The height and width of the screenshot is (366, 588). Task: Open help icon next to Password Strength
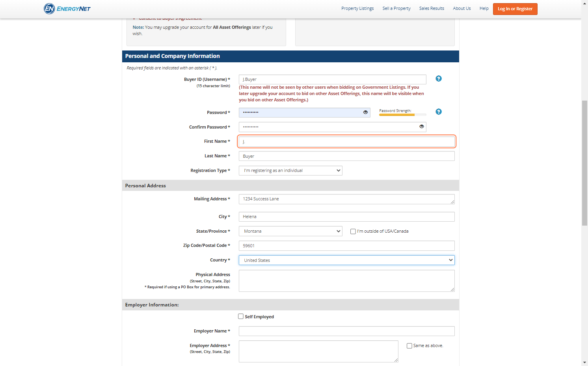[439, 112]
